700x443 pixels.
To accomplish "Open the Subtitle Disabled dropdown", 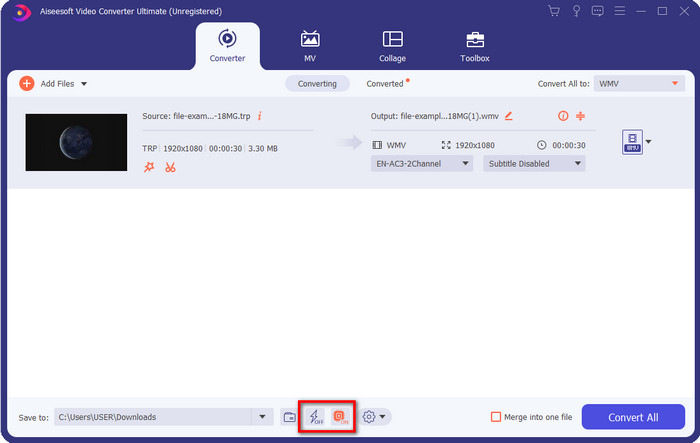I will tap(534, 164).
